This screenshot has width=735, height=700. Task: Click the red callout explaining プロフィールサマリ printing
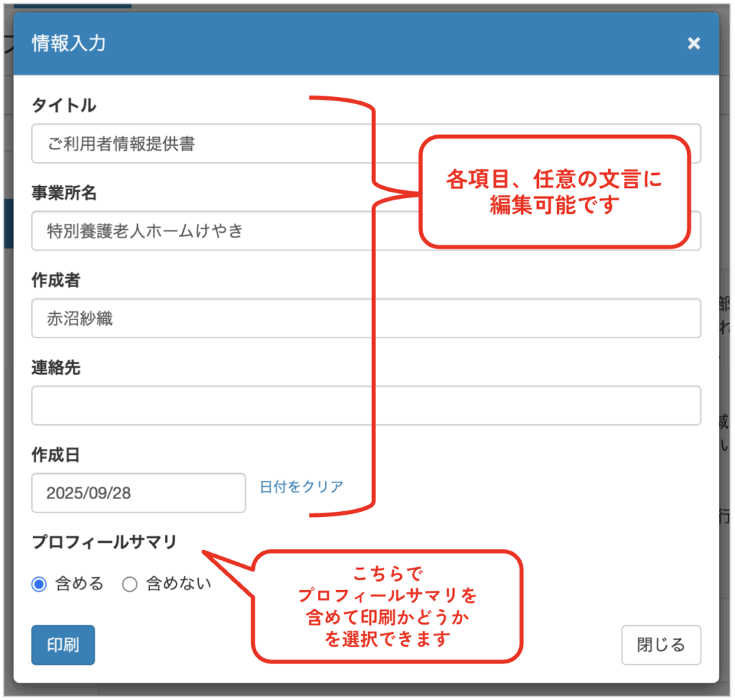point(387,606)
